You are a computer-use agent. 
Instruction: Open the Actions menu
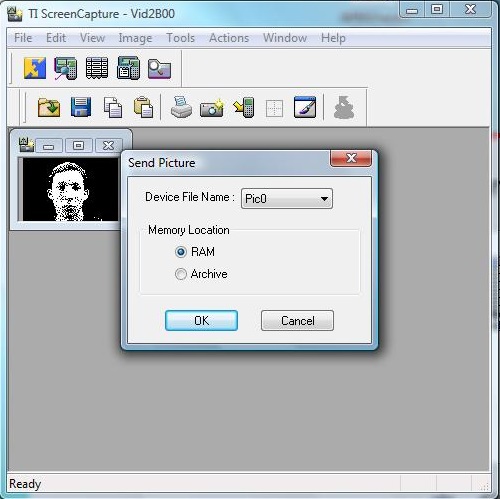point(229,38)
